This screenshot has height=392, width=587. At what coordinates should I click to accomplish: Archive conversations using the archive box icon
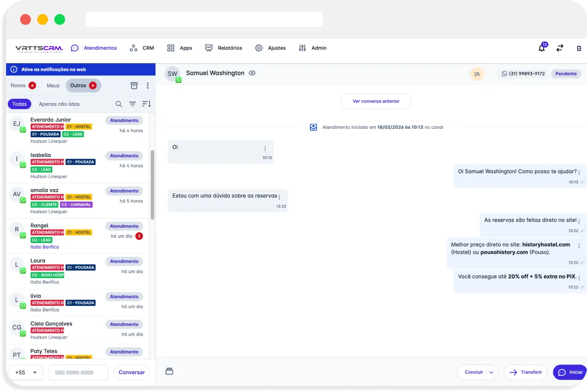click(x=134, y=86)
